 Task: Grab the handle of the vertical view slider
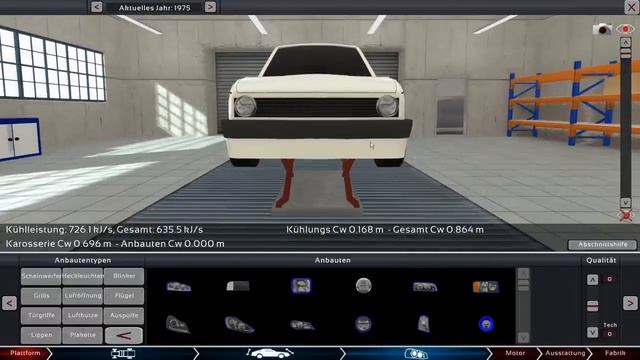[625, 53]
